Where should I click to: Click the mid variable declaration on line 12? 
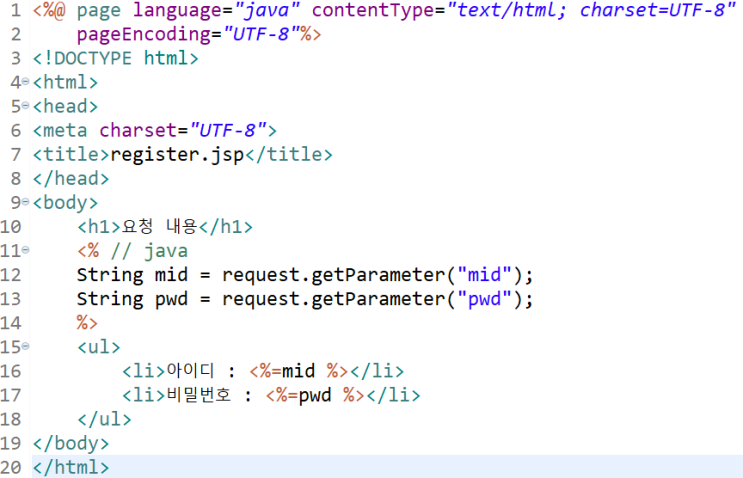(172, 275)
